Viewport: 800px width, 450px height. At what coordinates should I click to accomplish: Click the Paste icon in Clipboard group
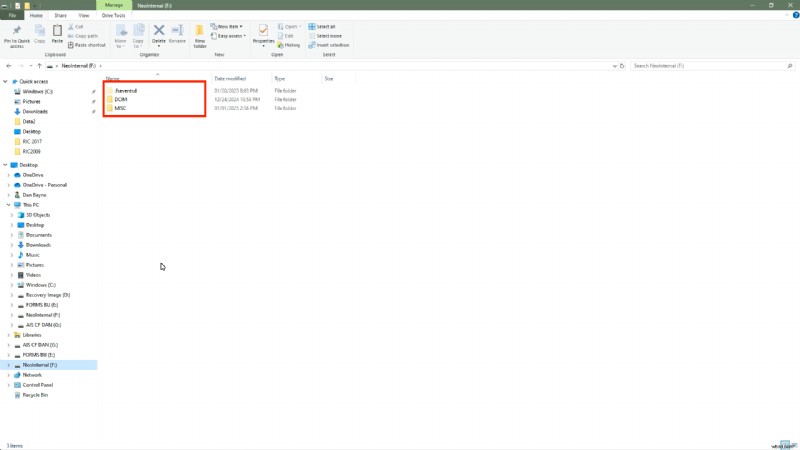[57, 34]
